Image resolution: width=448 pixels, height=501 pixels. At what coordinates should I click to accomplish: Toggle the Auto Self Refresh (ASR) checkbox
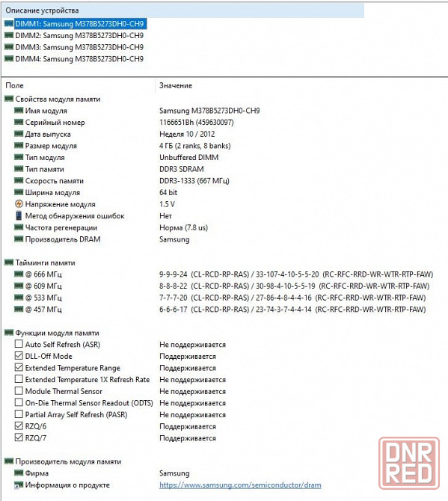pos(19,344)
